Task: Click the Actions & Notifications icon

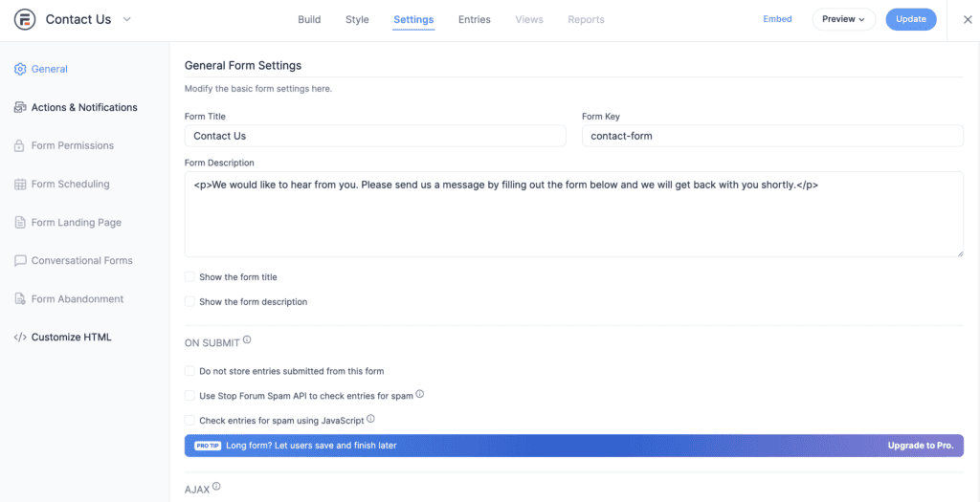Action: pyautogui.click(x=20, y=107)
